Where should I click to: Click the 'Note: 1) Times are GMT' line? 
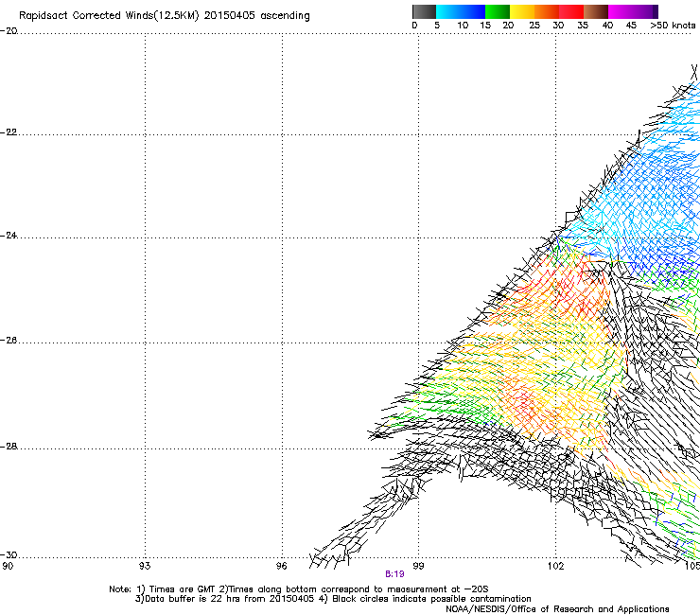[x=299, y=589]
